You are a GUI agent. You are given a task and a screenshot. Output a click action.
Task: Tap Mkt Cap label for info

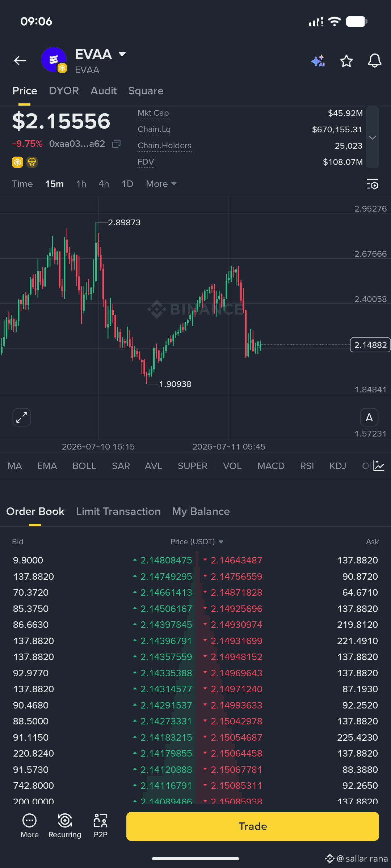point(153,113)
